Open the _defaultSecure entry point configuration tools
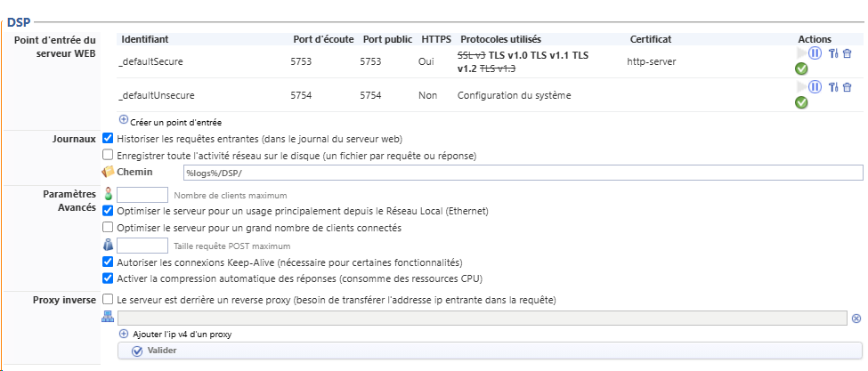This screenshot has height=371, width=868. coord(833,53)
